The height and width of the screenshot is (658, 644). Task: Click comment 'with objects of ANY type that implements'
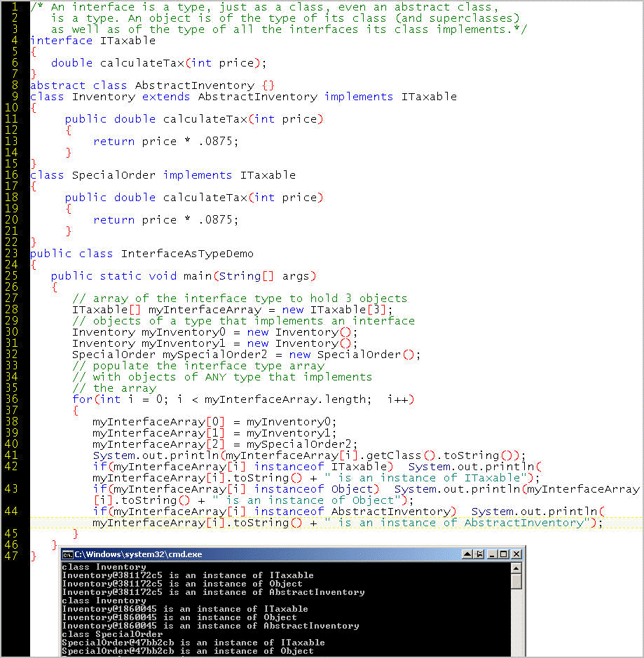tap(232, 377)
